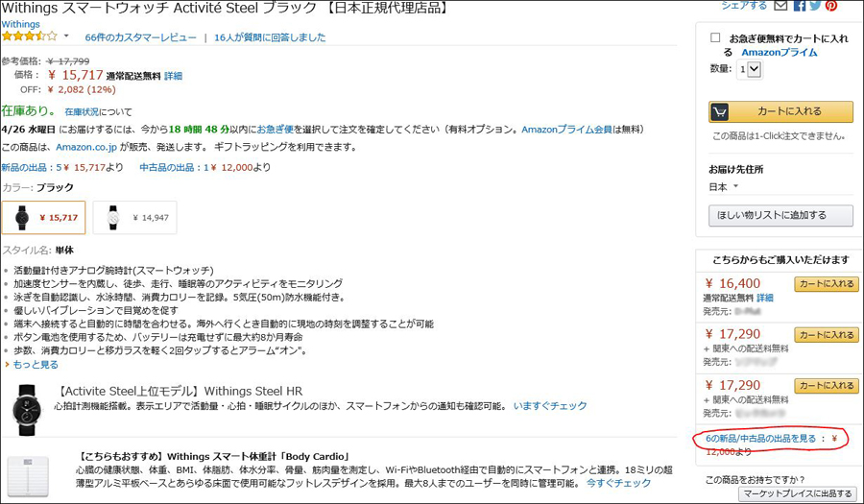This screenshot has width=864, height=504.
Task: Open the 16人が質問に回答しました link
Action: click(x=270, y=37)
